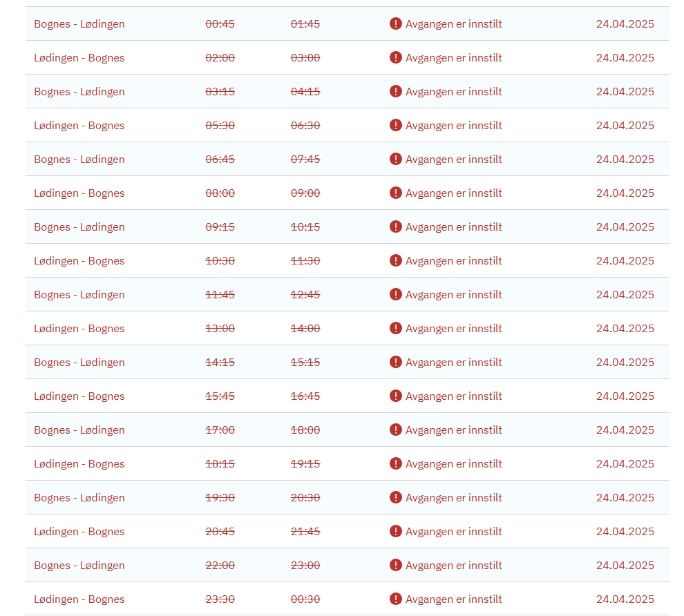Click the exclamation icon for the 14:15 departure

click(x=396, y=363)
